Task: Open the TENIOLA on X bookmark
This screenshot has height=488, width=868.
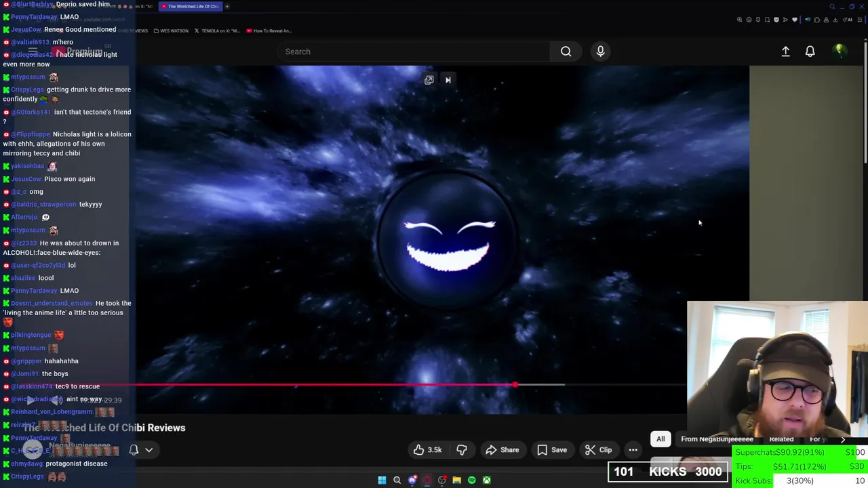Action: pyautogui.click(x=217, y=30)
